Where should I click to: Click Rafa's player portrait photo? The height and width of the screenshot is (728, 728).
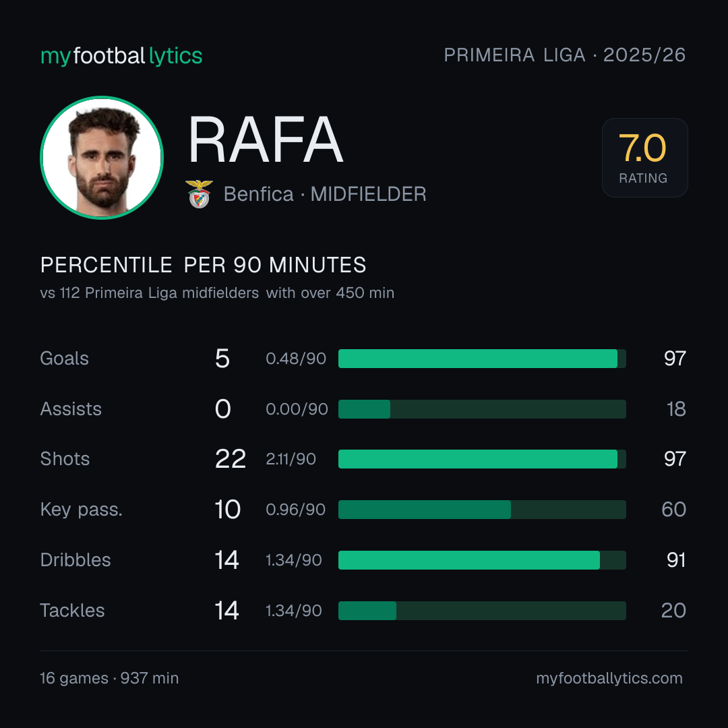tap(102, 158)
